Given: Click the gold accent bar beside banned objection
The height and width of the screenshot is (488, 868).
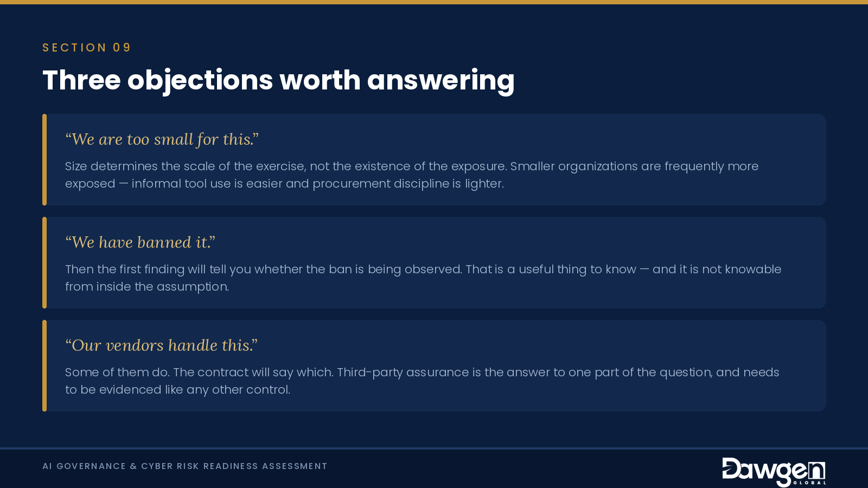Looking at the screenshot, I should point(44,262).
